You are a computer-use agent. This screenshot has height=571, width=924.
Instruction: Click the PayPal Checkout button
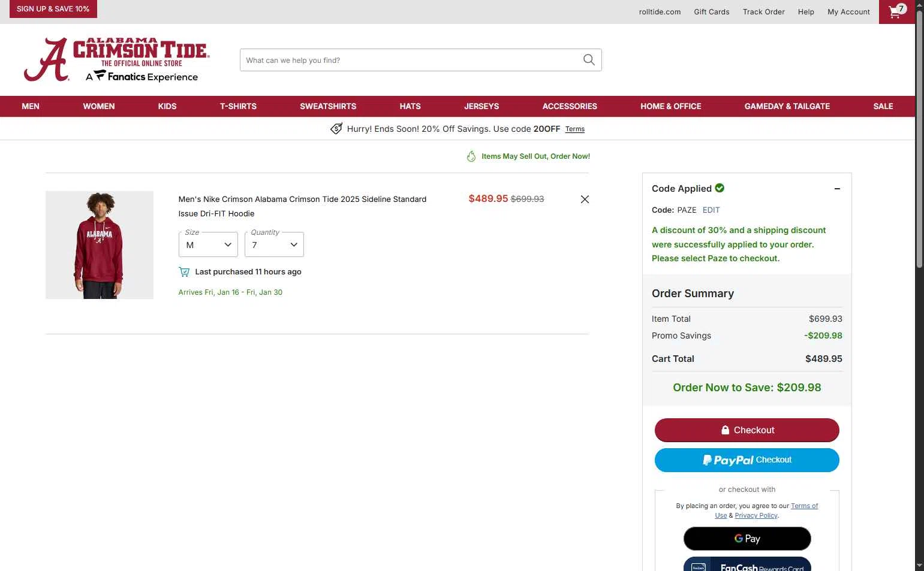[x=747, y=460]
